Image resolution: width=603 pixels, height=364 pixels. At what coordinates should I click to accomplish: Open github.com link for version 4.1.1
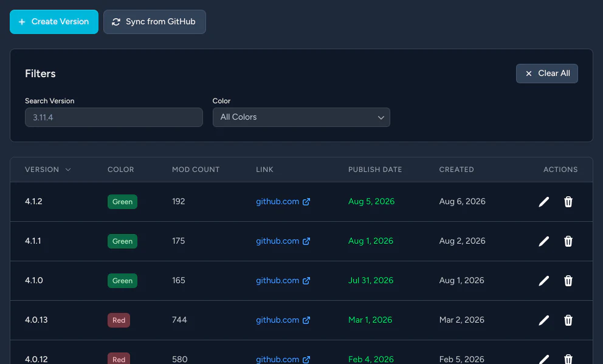click(283, 241)
